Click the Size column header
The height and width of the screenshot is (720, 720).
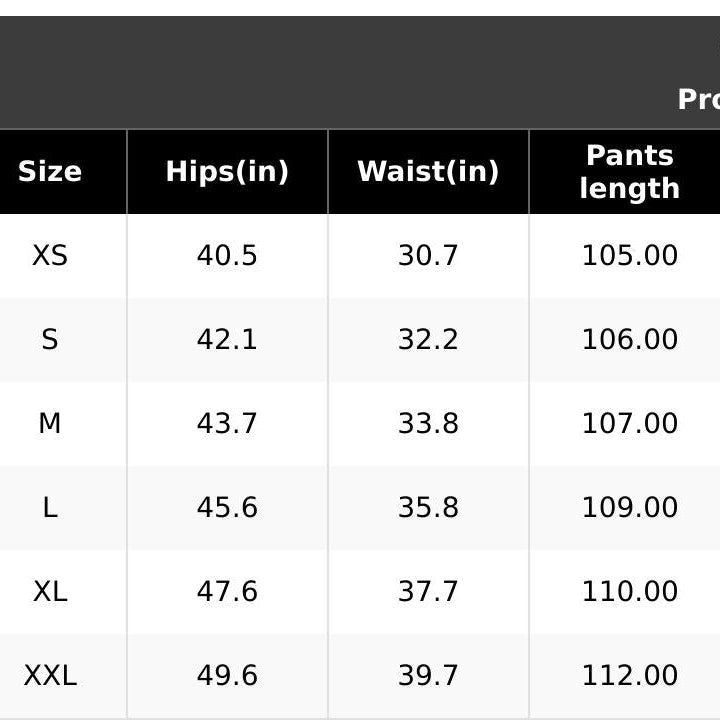pyautogui.click(x=50, y=172)
